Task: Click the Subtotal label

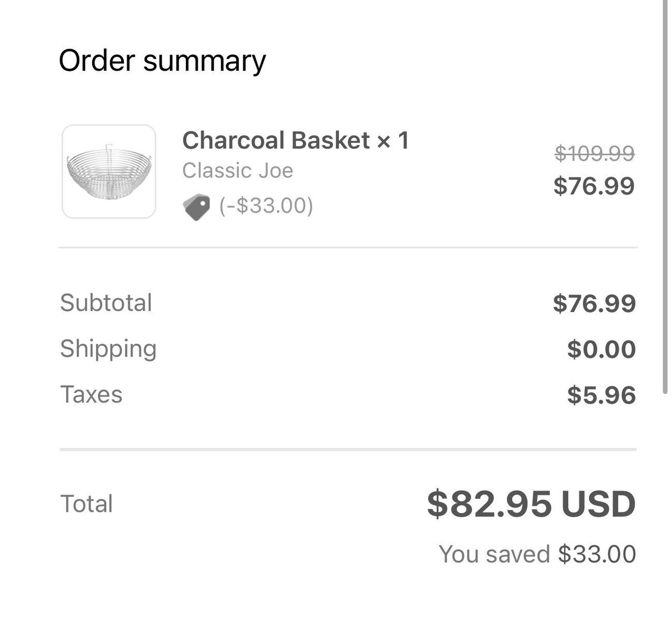Action: [x=106, y=303]
